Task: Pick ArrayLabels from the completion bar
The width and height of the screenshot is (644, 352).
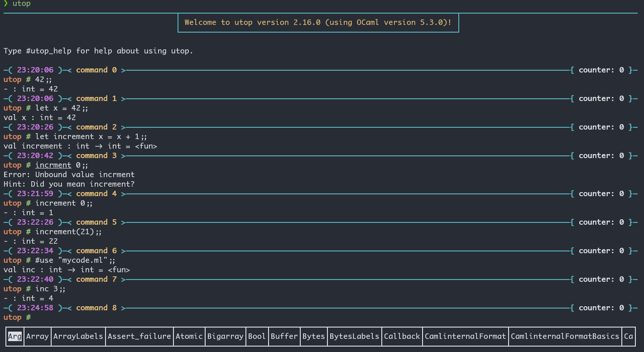Action: 78,336
